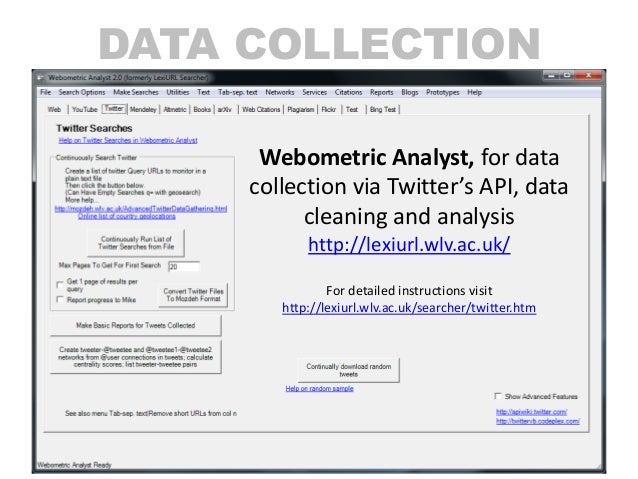Open the Prototypes menu
Viewport: 638px width, 479px height.
click(x=443, y=92)
